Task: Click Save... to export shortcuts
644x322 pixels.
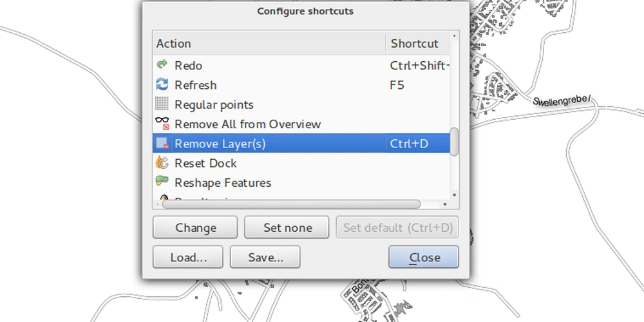Action: (265, 257)
